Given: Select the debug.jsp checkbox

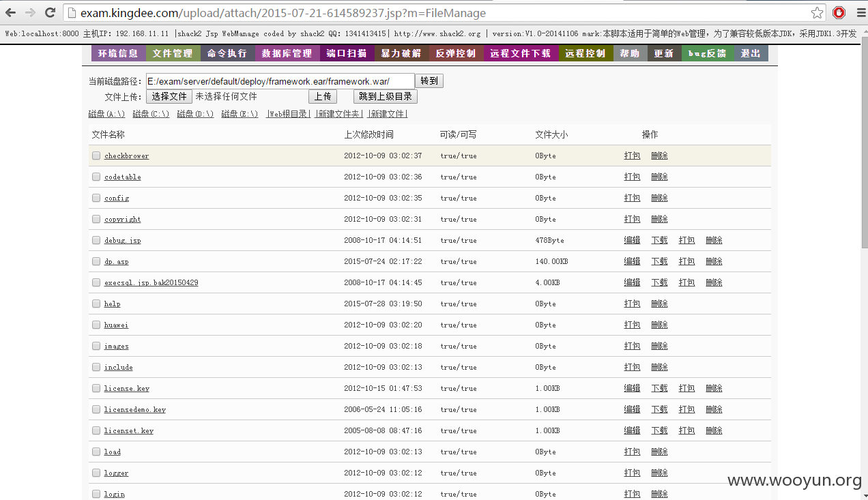Looking at the screenshot, I should coord(96,240).
